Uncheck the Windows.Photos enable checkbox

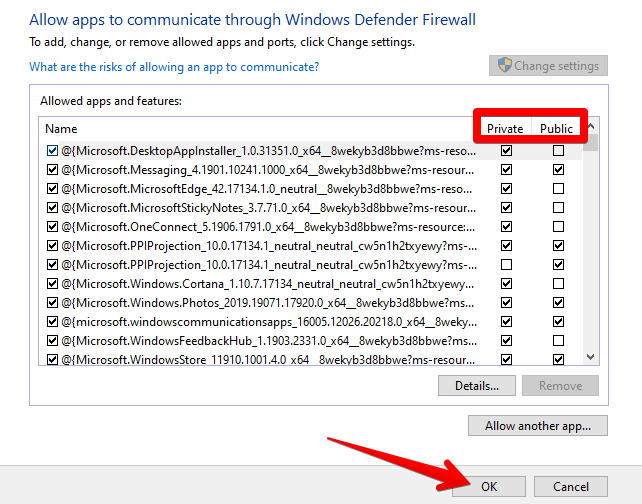[52, 303]
